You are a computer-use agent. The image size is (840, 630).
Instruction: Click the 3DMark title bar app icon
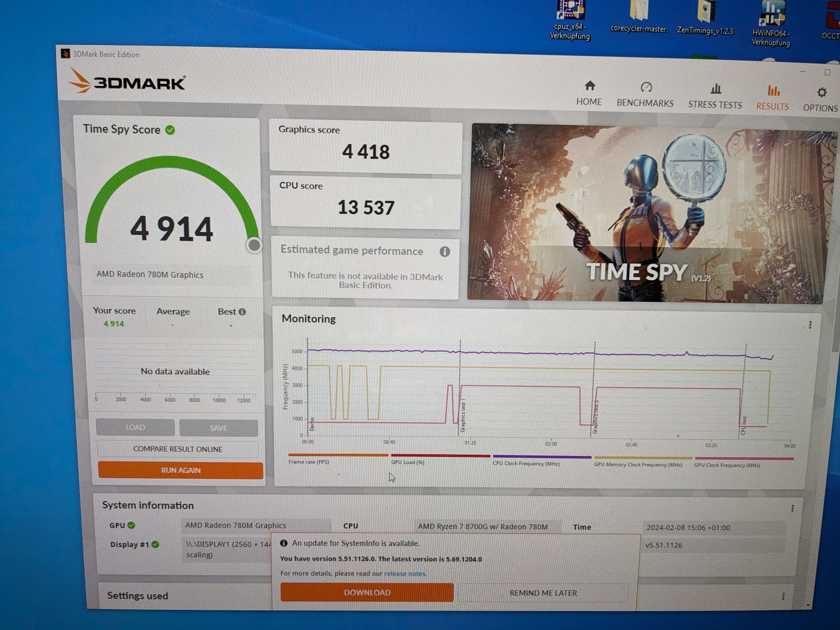pyautogui.click(x=65, y=54)
